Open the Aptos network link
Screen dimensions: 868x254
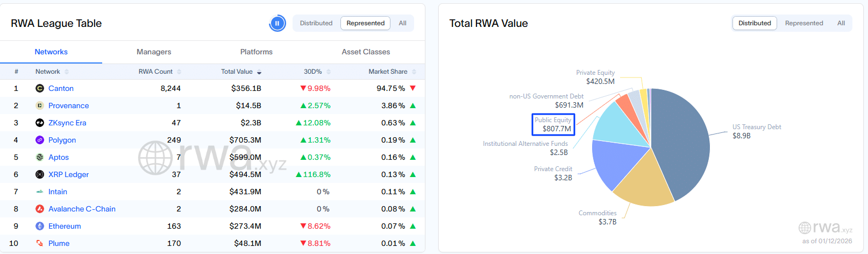tap(59, 157)
